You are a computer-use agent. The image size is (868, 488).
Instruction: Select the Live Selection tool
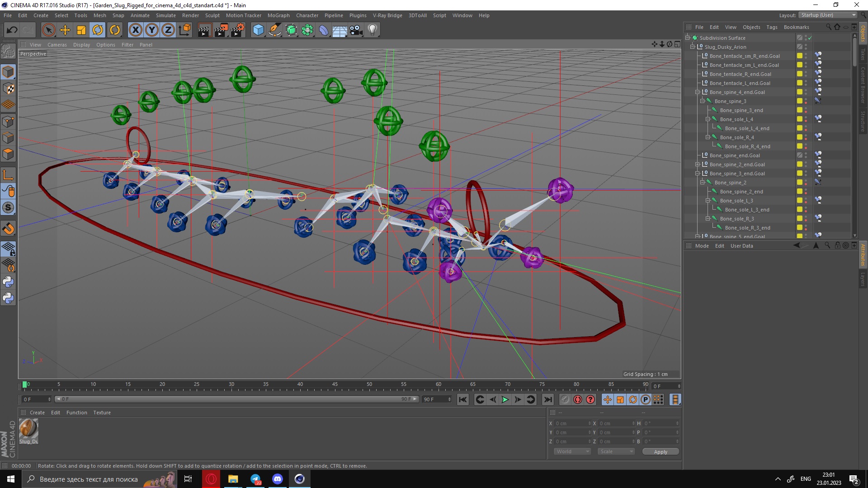click(48, 30)
